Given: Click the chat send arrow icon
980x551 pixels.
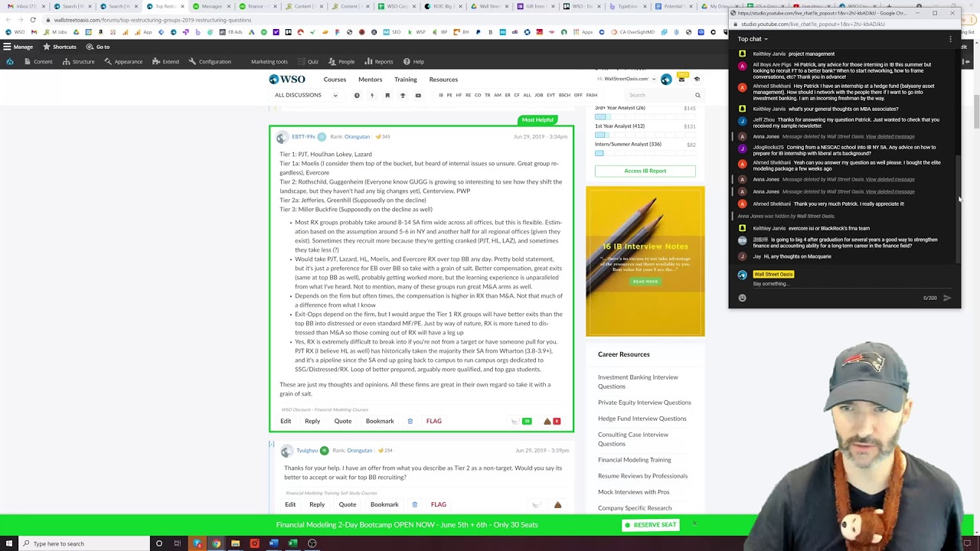Looking at the screenshot, I should pyautogui.click(x=947, y=298).
